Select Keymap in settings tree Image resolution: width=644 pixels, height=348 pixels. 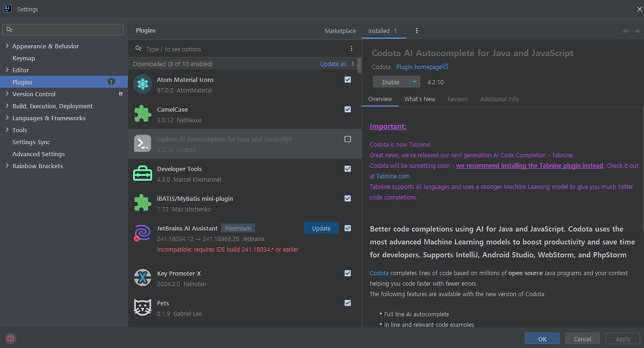[24, 58]
